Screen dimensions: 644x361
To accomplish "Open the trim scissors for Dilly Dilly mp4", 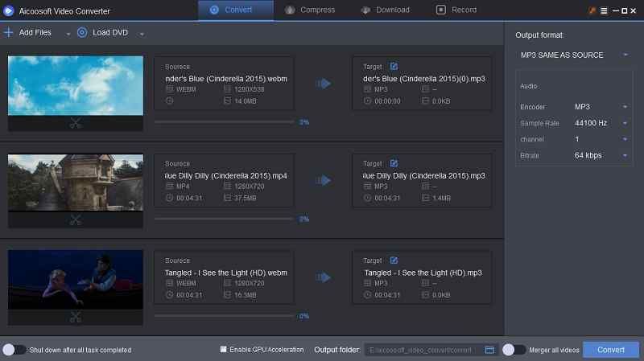I will coord(75,219).
